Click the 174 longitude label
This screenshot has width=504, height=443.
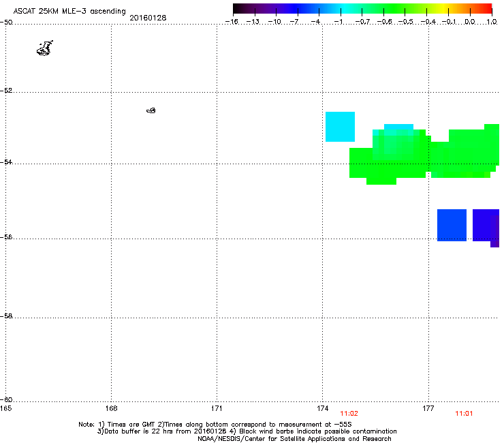click(322, 408)
